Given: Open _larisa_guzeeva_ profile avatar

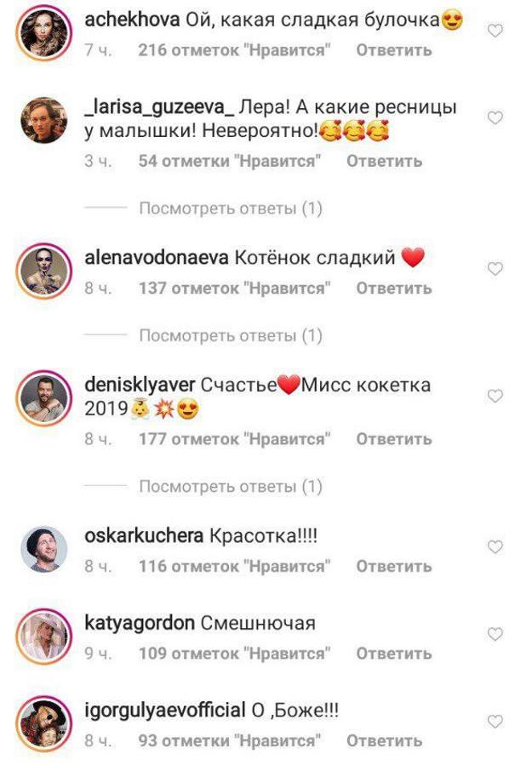Looking at the screenshot, I should pyautogui.click(x=44, y=120).
